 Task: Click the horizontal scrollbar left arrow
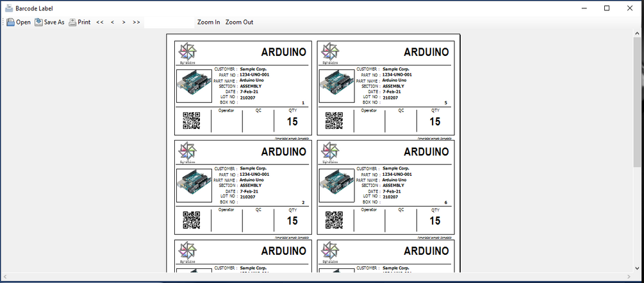(4, 277)
